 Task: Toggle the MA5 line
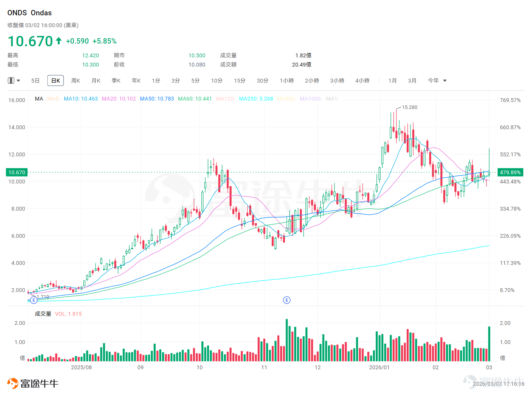tap(54, 99)
